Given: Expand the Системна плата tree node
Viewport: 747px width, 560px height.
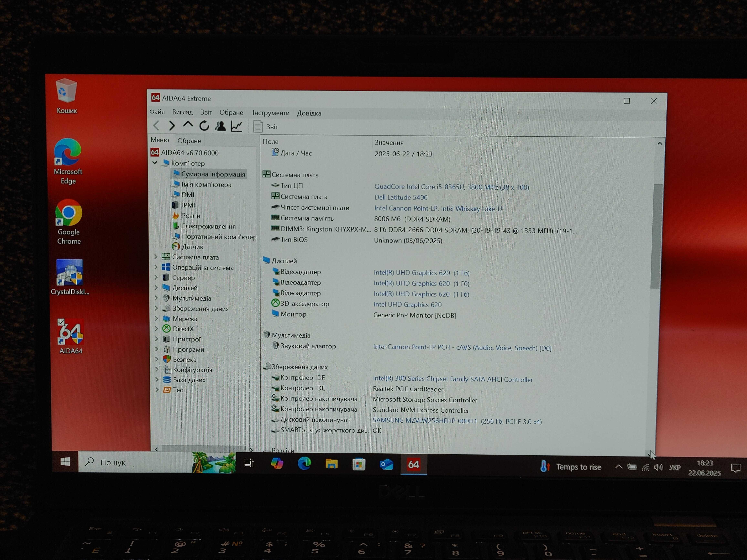Looking at the screenshot, I should (x=156, y=257).
